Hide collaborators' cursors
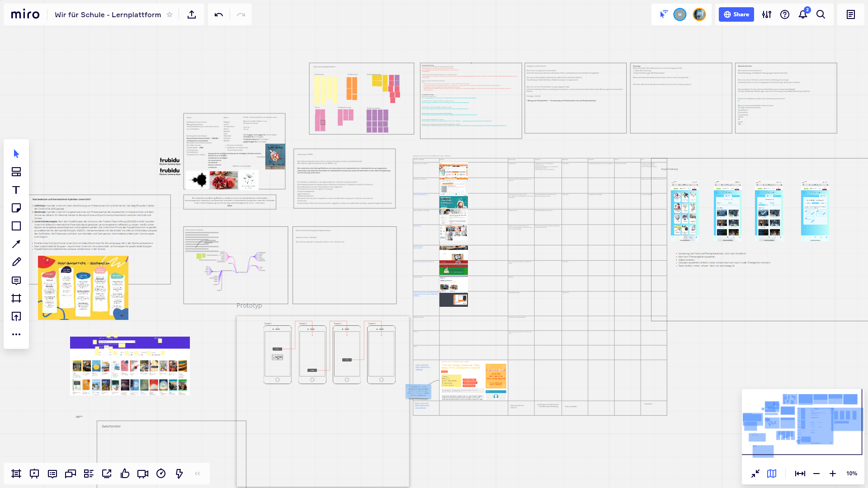The width and height of the screenshot is (868, 488). 663,14
